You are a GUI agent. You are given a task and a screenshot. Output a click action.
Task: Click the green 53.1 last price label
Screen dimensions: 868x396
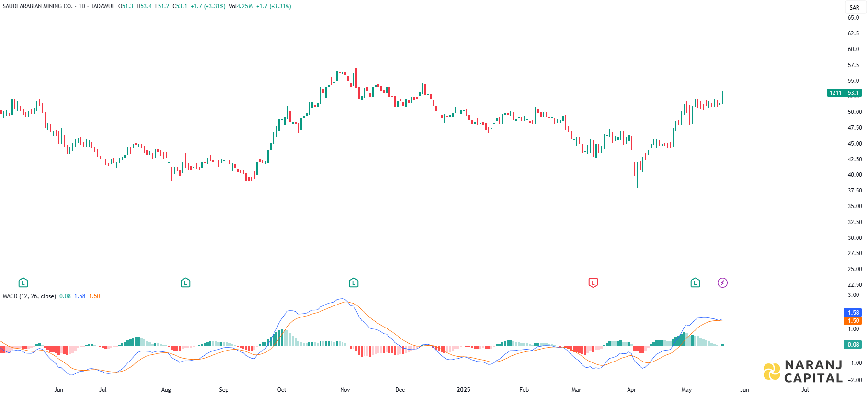[x=853, y=93]
